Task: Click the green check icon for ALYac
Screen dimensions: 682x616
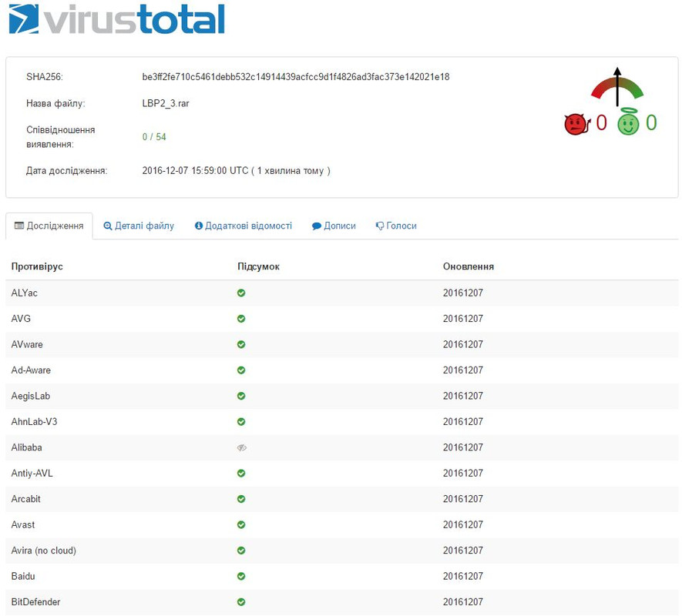Action: coord(241,293)
